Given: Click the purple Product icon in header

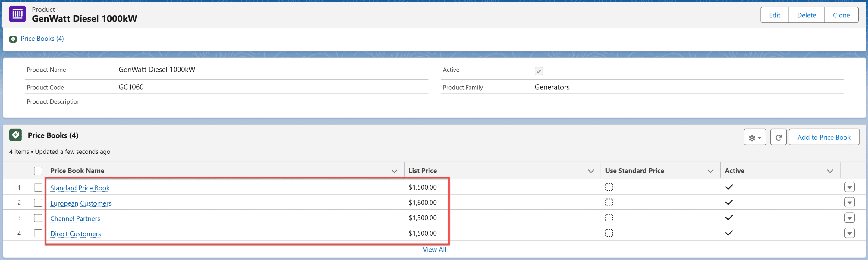Looking at the screenshot, I should click(x=17, y=14).
